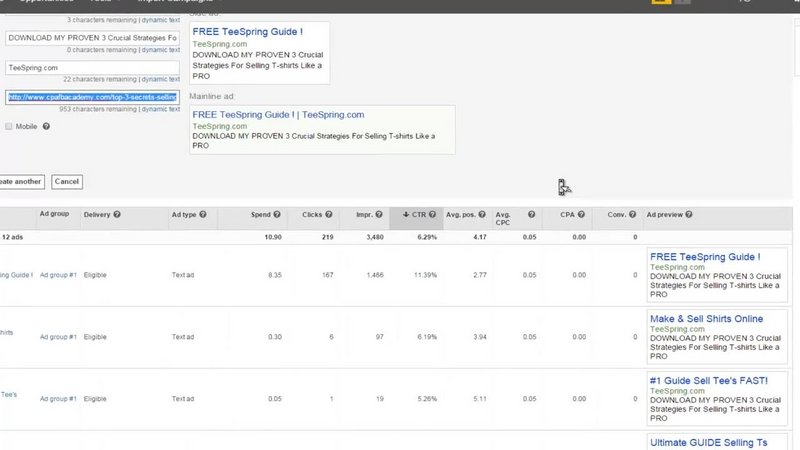The width and height of the screenshot is (800, 450).
Task: Sort by Spend column header
Action: click(261, 214)
